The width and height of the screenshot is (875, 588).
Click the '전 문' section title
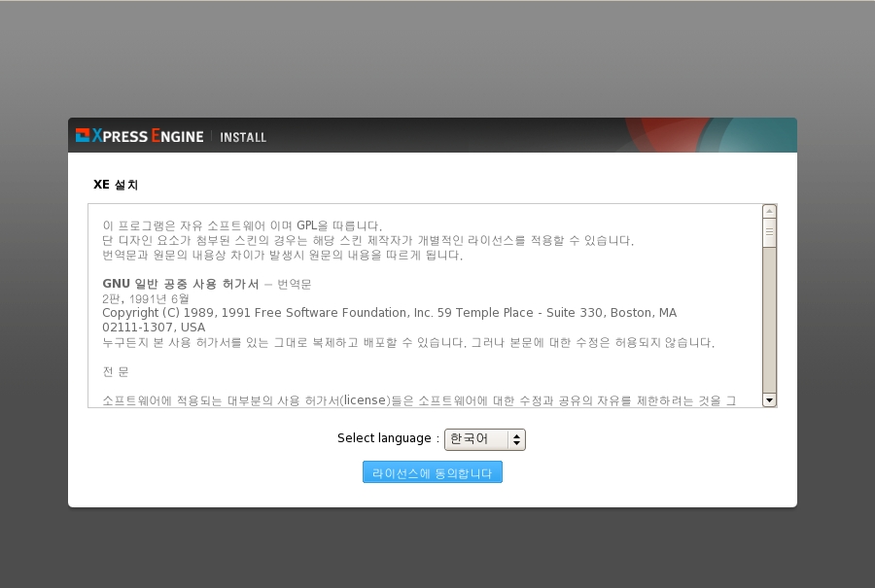[x=116, y=371]
